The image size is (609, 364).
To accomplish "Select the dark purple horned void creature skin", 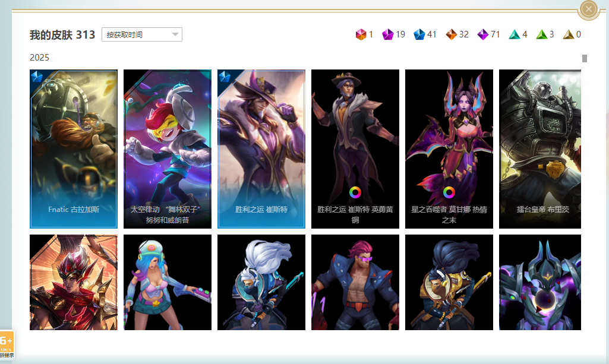I will 540,282.
